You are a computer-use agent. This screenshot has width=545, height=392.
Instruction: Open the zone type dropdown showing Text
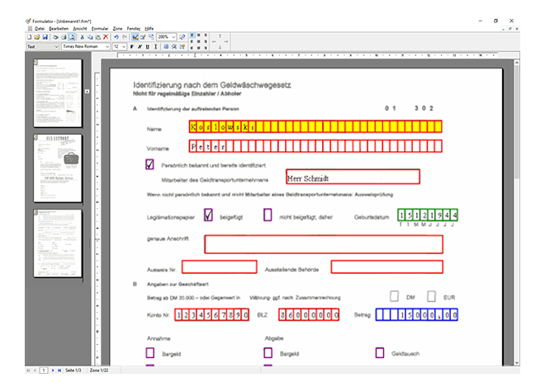coord(43,46)
